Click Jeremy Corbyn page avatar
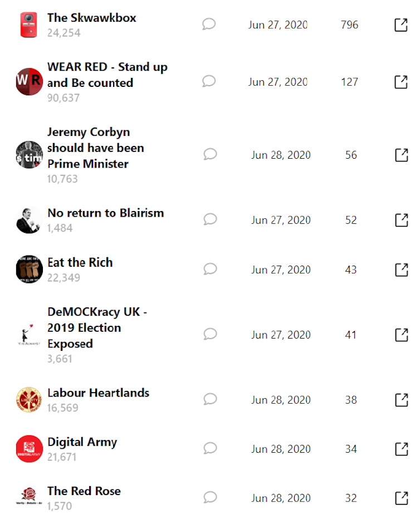Image resolution: width=420 pixels, height=524 pixels. coord(29,155)
